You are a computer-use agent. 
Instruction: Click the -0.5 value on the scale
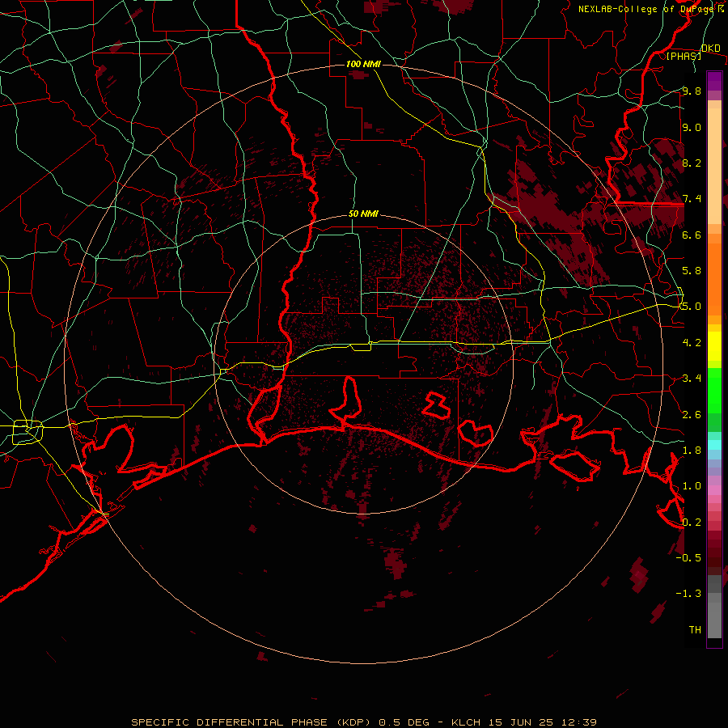[x=688, y=557]
